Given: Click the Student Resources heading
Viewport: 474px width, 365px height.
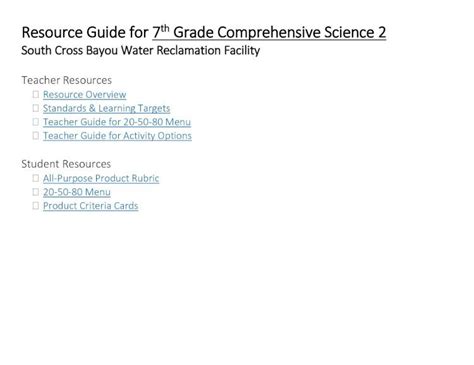Looking at the screenshot, I should (x=66, y=164).
